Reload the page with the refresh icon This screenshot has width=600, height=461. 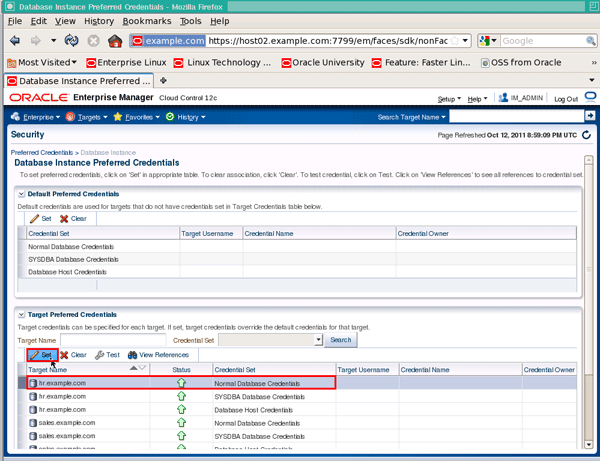pyautogui.click(x=72, y=41)
